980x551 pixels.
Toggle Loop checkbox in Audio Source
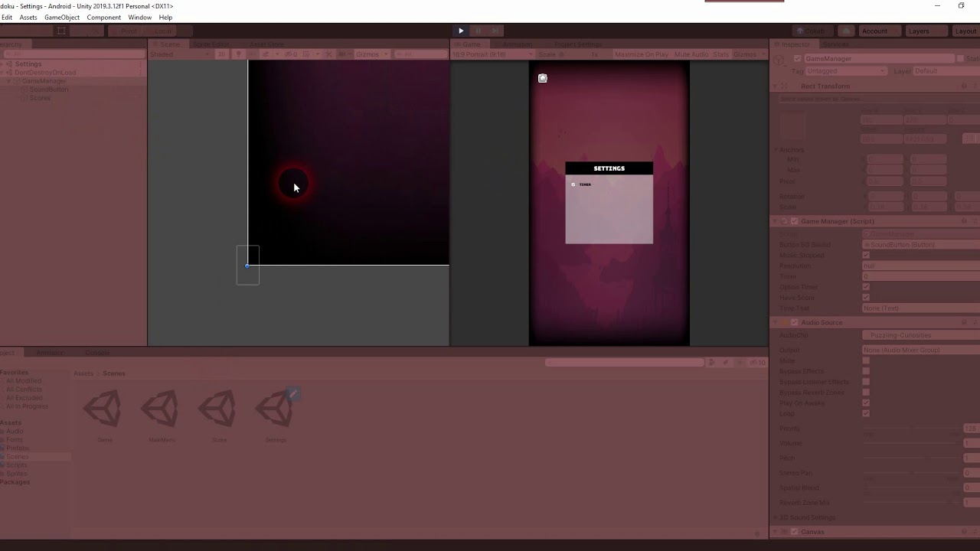pyautogui.click(x=866, y=413)
